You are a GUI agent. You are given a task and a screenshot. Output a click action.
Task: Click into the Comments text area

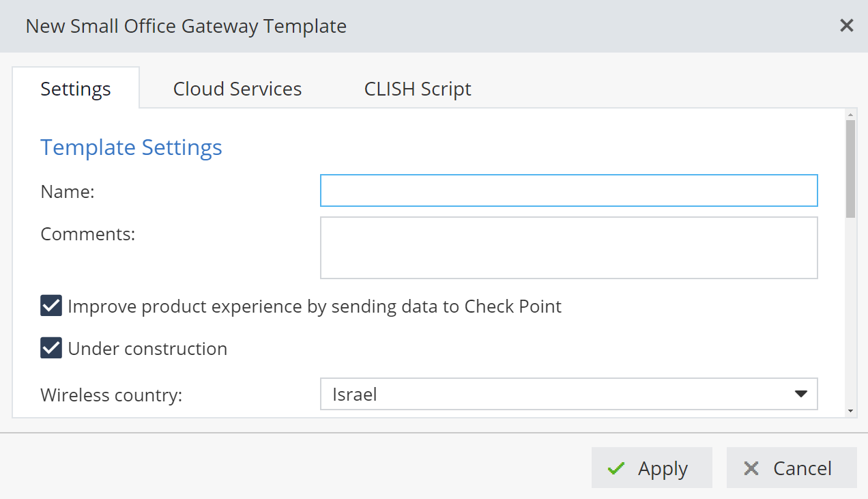(569, 248)
